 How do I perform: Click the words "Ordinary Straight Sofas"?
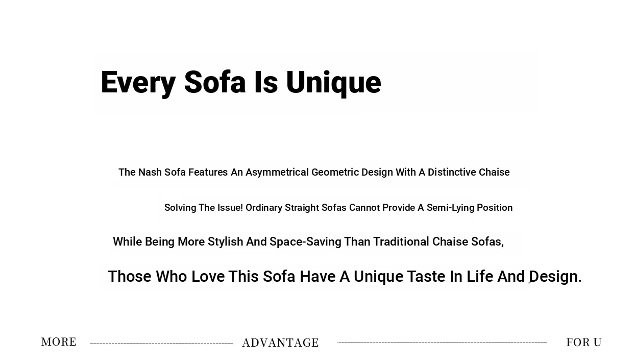tap(296, 208)
